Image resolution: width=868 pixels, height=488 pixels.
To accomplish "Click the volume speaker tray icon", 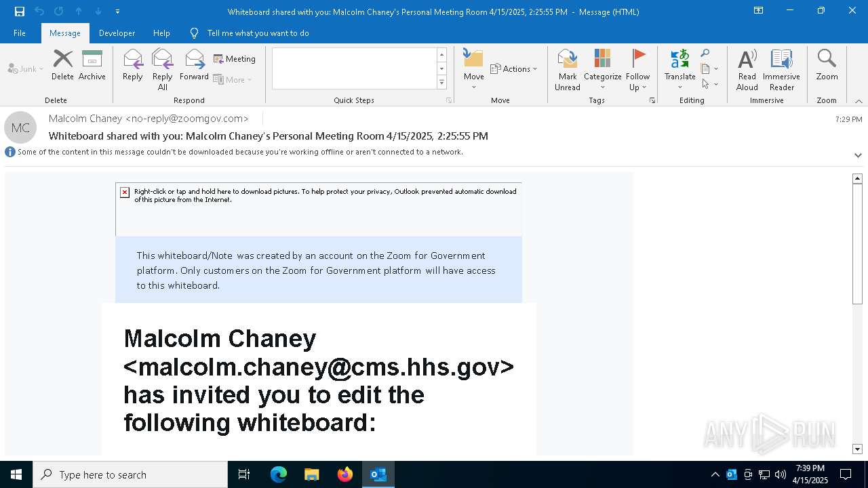I will [781, 474].
